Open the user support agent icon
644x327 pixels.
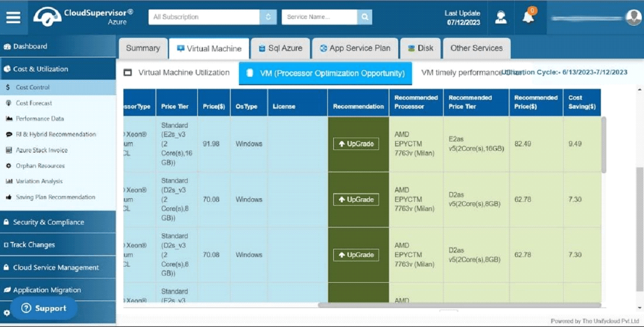[501, 17]
